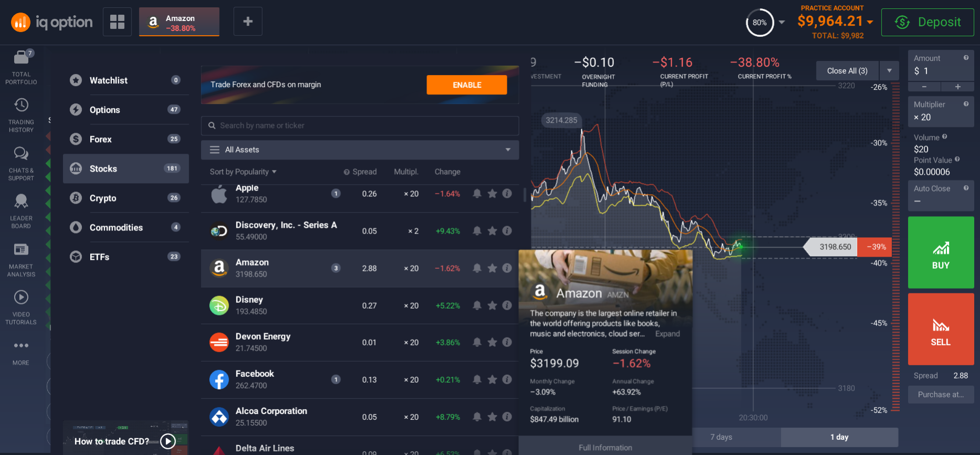
Task: Star Discovery, Inc. - Series A
Action: coord(492,231)
